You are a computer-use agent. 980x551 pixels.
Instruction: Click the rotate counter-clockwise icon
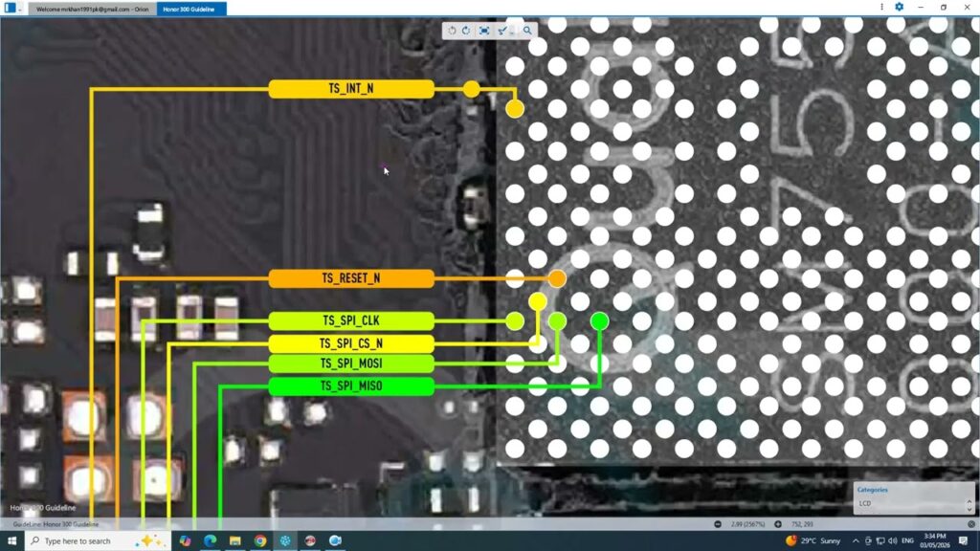pos(452,31)
